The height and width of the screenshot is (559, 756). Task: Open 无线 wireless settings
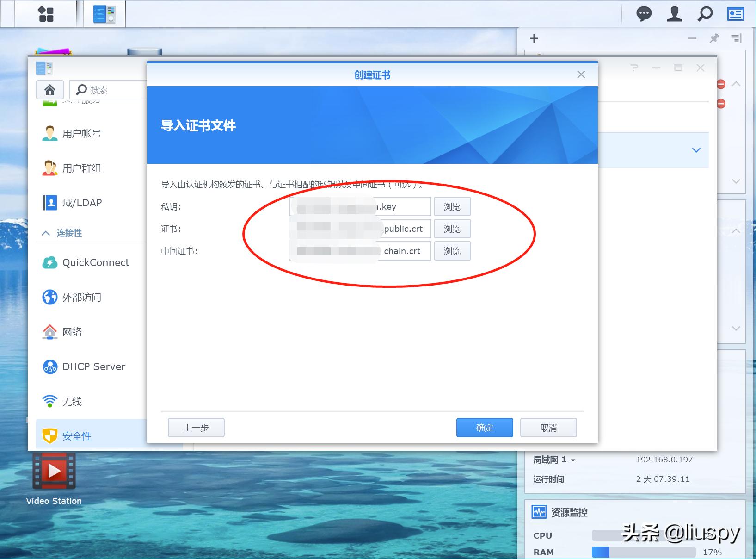click(x=72, y=401)
